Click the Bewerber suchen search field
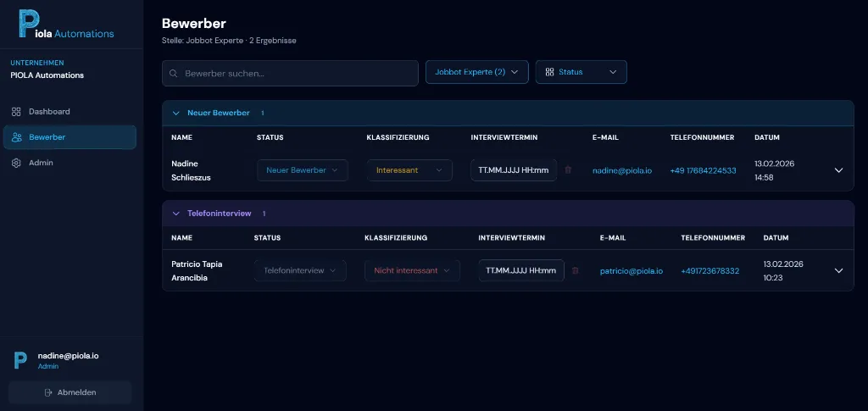This screenshot has width=868, height=411. (297, 74)
